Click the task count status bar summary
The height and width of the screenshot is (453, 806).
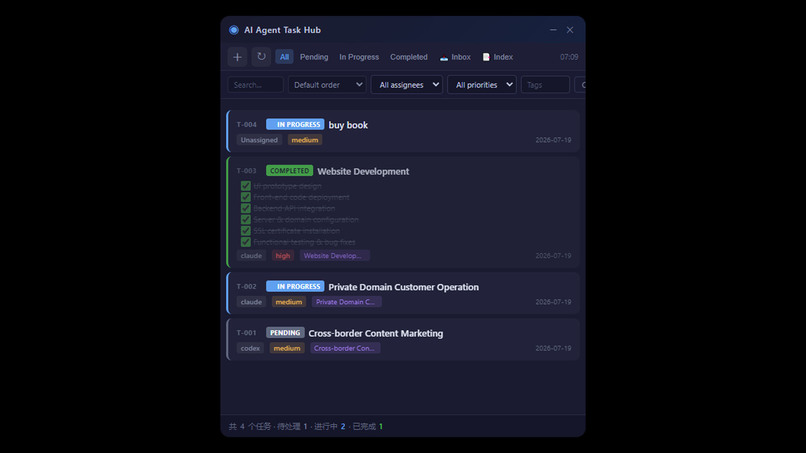tap(306, 426)
